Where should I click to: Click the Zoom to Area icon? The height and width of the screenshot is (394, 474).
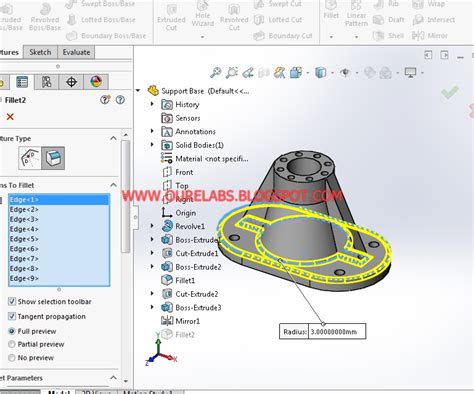pyautogui.click(x=232, y=73)
